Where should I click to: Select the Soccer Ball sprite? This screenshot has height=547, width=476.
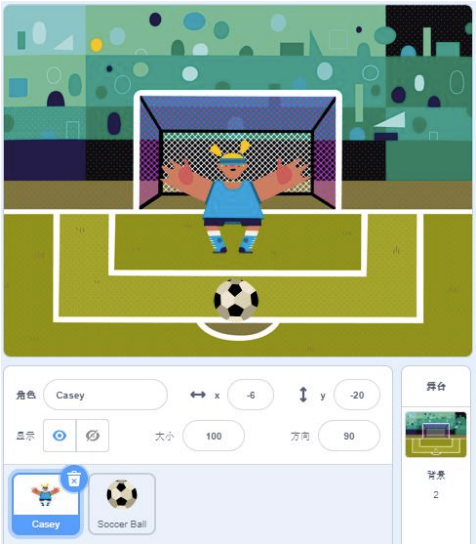click(x=122, y=503)
